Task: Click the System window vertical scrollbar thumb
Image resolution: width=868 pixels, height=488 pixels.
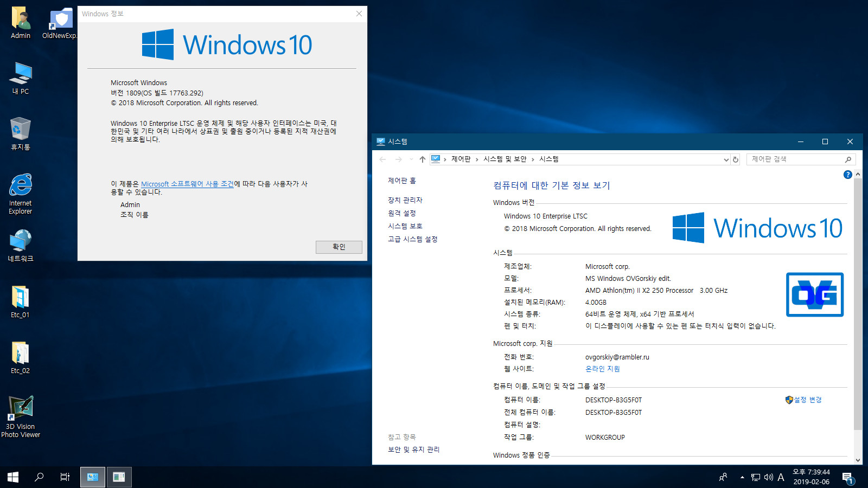Action: 858,304
